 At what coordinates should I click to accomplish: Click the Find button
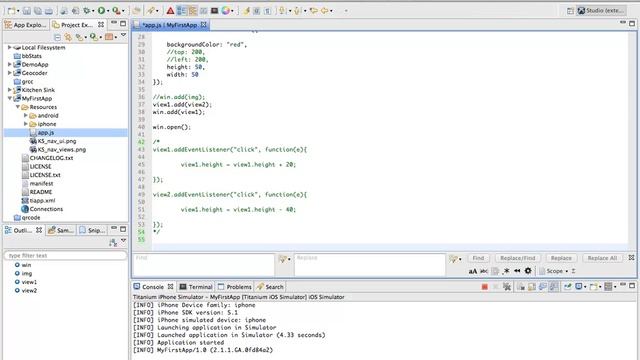coord(478,258)
